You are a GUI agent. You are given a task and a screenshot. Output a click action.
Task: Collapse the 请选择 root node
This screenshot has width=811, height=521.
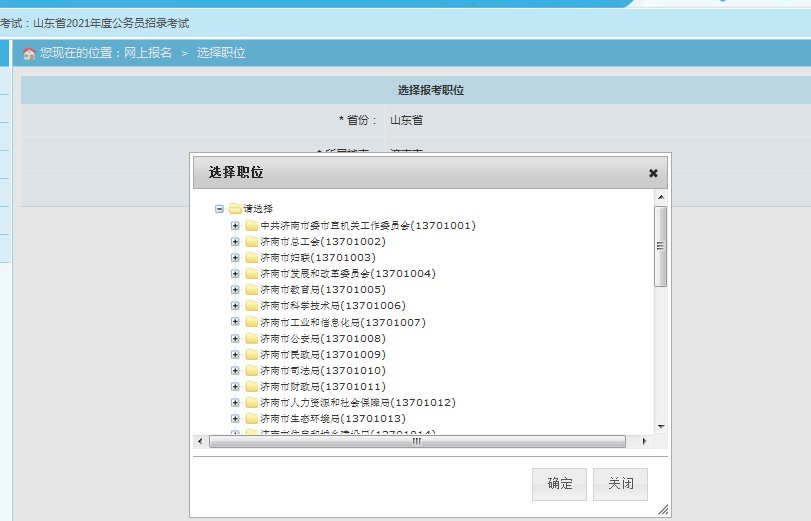tap(219, 209)
